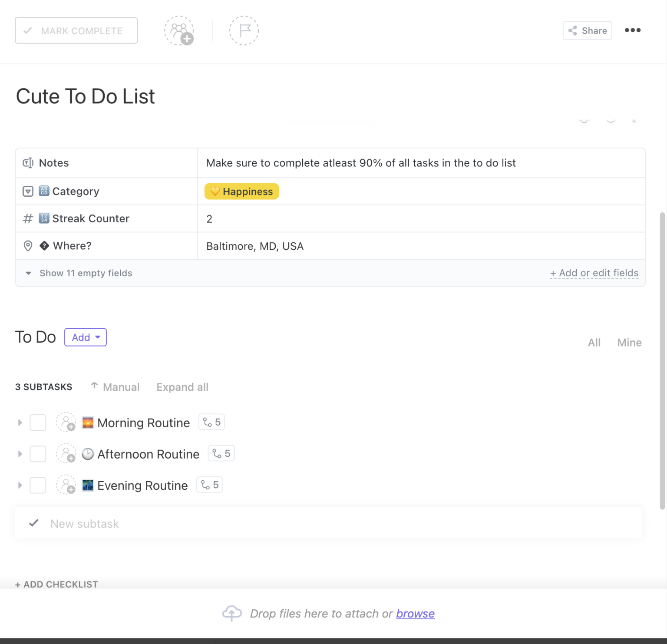Check off the Afternoon Routine subtask
Viewport: 667px width, 644px height.
38,453
